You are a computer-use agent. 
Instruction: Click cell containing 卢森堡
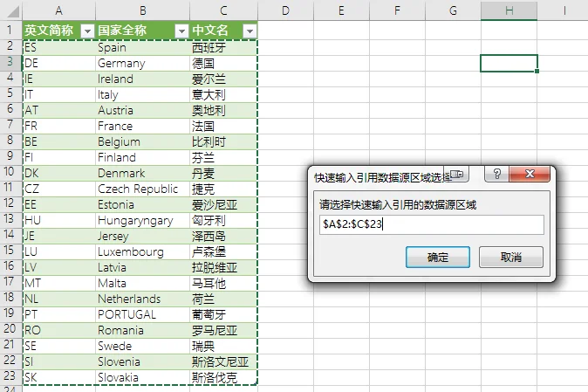[223, 251]
